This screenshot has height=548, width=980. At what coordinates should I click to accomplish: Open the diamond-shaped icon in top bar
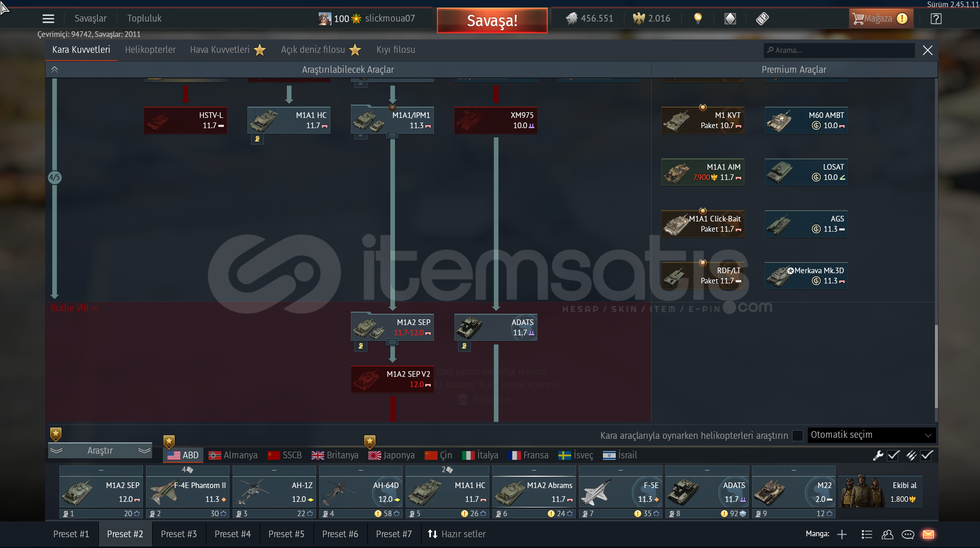click(x=730, y=19)
